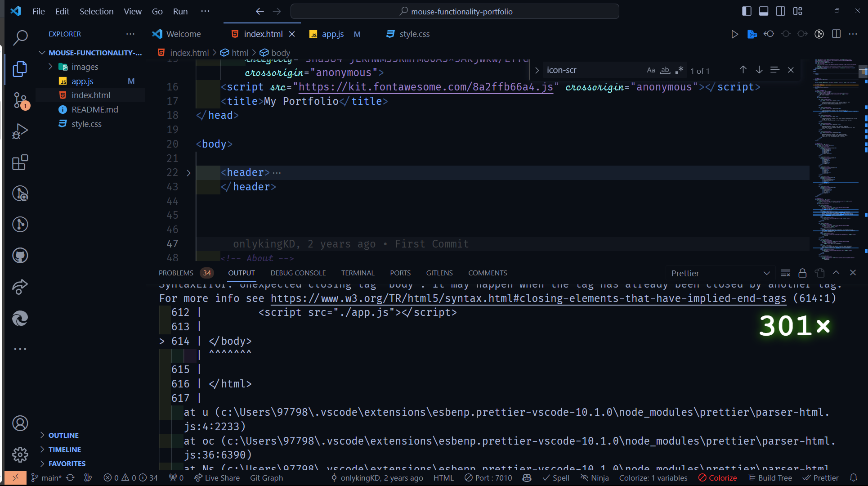This screenshot has width=868, height=486.
Task: Toggle whole word matching for icon-scr search
Action: coord(665,70)
